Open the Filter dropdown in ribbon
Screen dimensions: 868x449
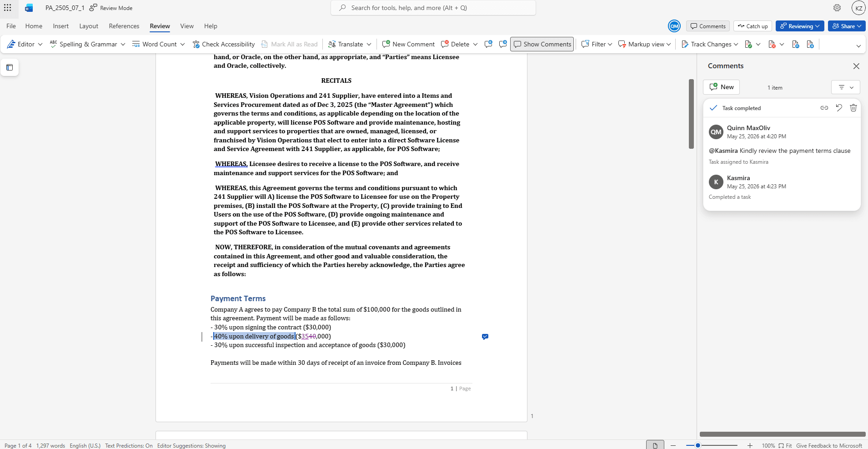[597, 44]
